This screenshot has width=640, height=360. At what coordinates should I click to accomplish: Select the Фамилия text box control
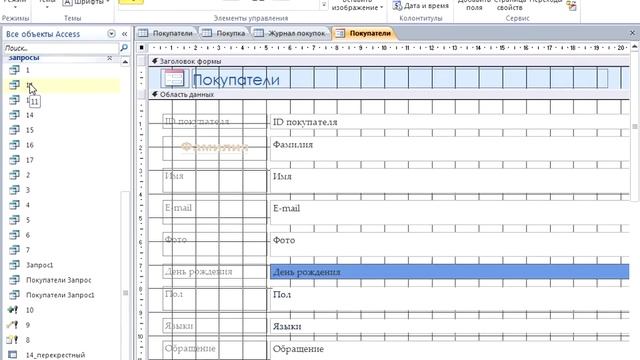449,149
